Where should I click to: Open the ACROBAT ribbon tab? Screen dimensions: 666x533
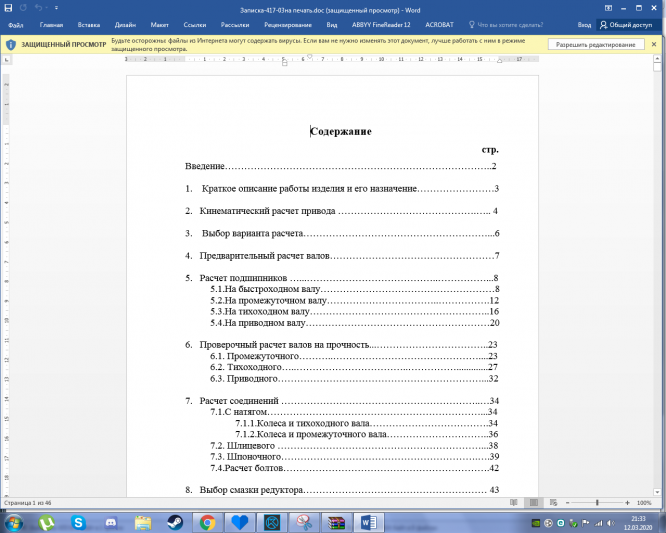click(x=439, y=25)
